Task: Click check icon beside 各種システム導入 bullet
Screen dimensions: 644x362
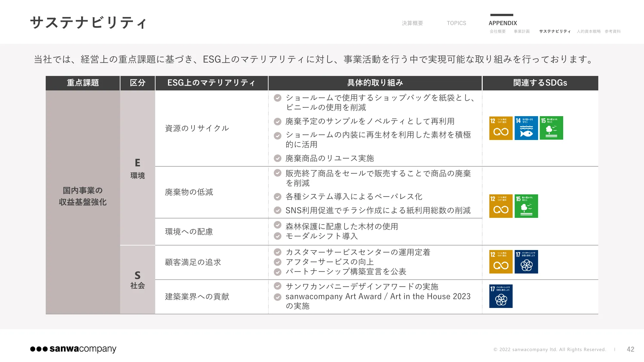Action: 278,197
